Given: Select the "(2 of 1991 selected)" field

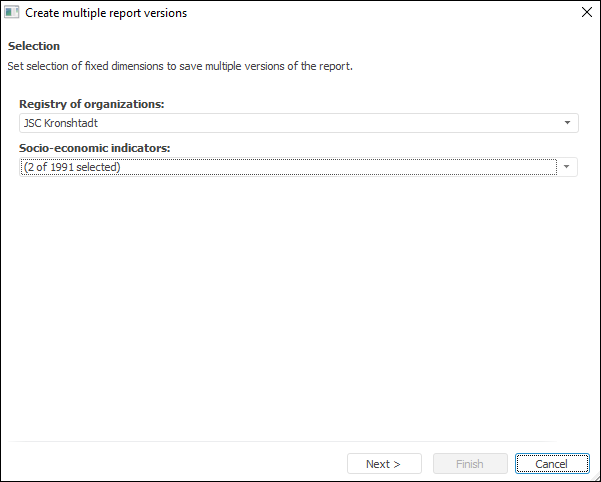Looking at the screenshot, I should click(288, 167).
